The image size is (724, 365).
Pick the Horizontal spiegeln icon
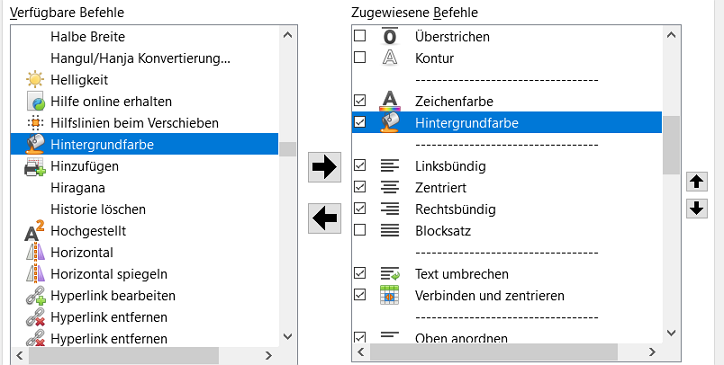(x=35, y=274)
